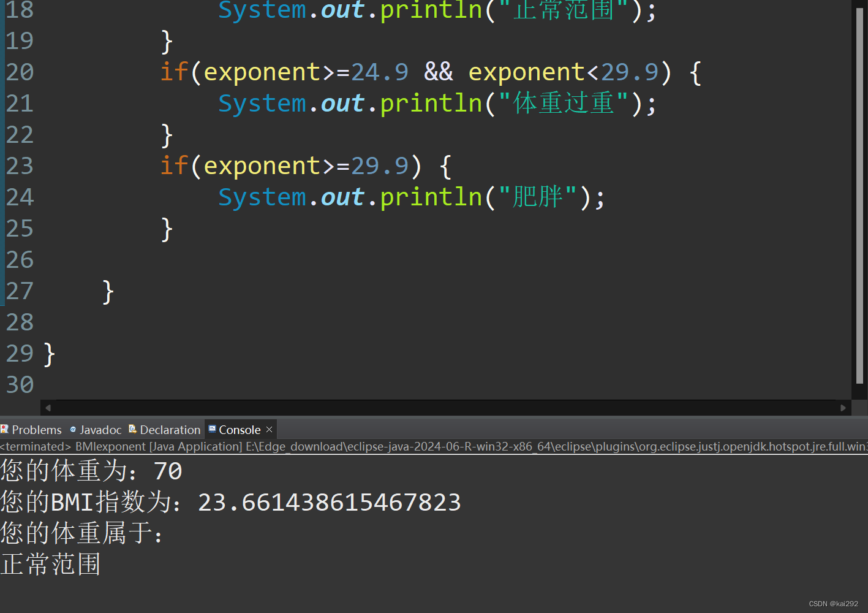This screenshot has height=613, width=868.
Task: Click the Console tab icon
Action: tap(212, 429)
